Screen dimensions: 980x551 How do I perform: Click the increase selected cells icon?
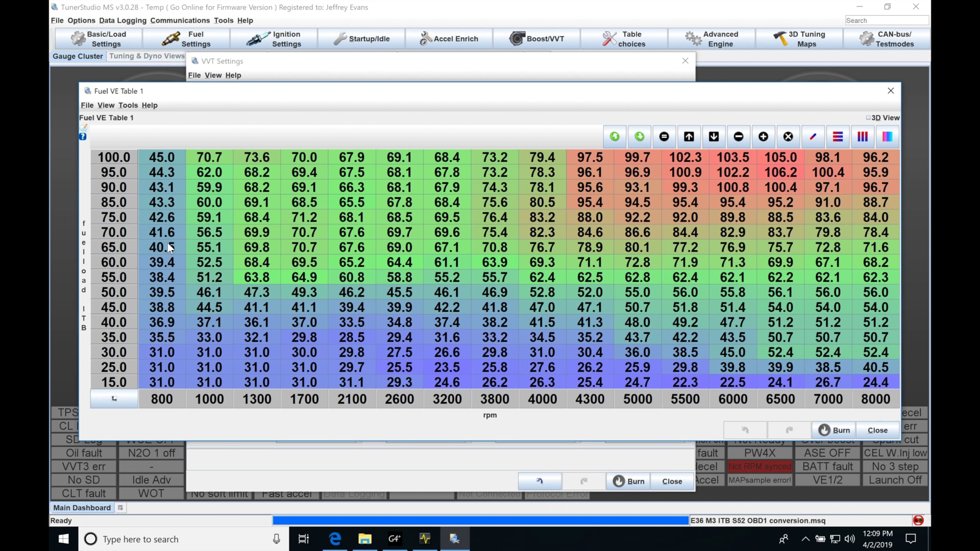689,137
